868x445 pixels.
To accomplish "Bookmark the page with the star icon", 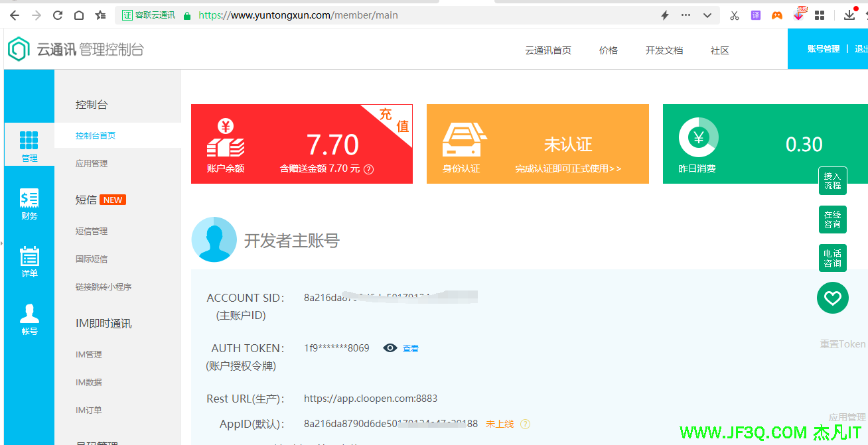I will (100, 15).
